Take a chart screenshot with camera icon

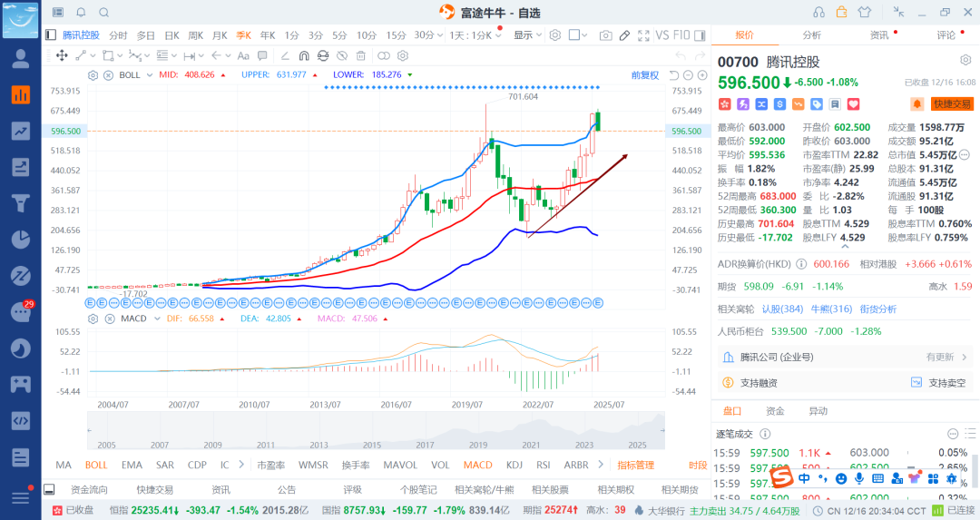click(x=605, y=35)
